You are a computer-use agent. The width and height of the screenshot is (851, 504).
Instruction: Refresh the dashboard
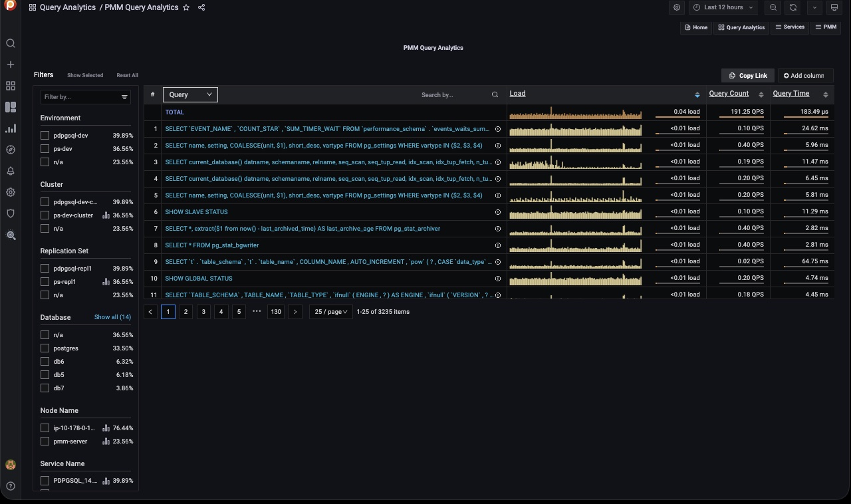click(793, 7)
